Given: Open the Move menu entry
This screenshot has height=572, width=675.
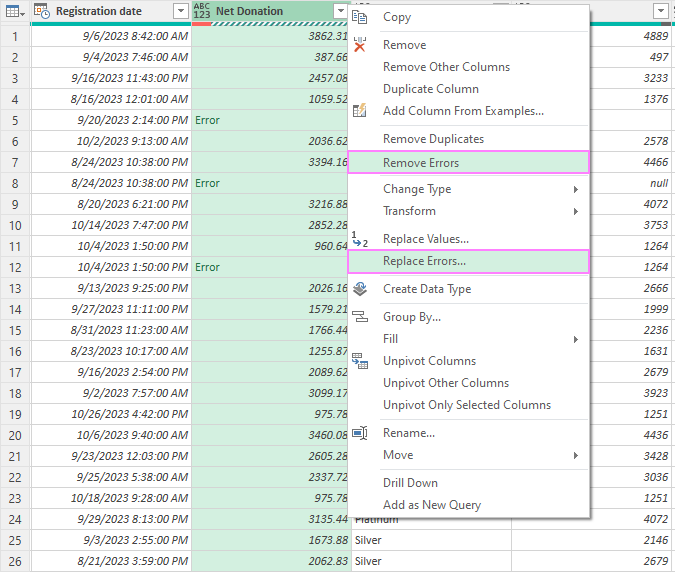Looking at the screenshot, I should tap(468, 455).
